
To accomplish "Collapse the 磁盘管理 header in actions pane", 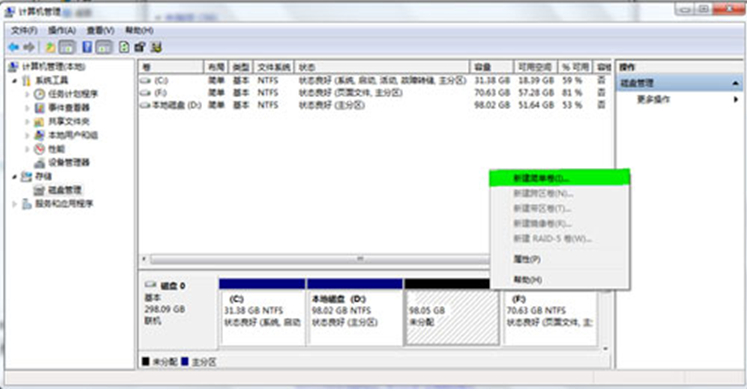I will (x=736, y=83).
